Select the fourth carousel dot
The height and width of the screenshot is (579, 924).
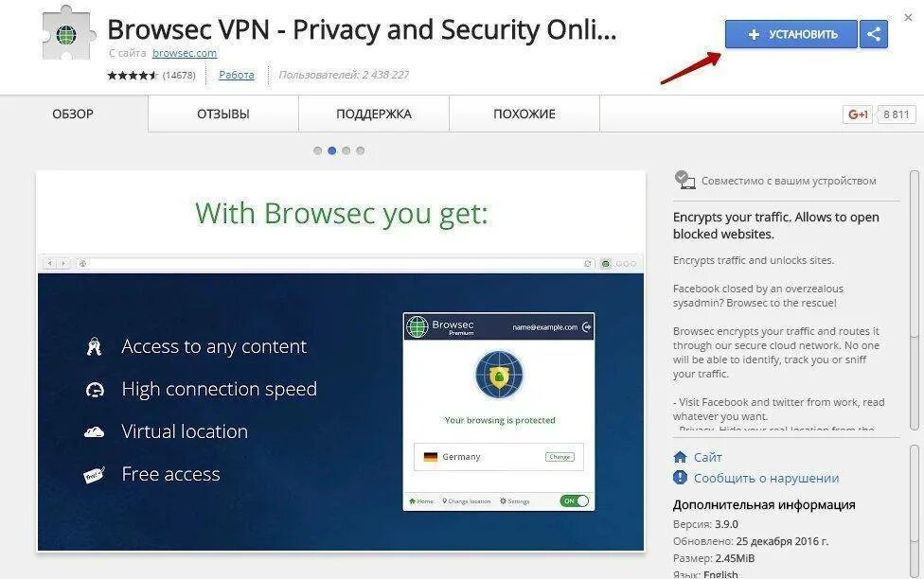[360, 150]
